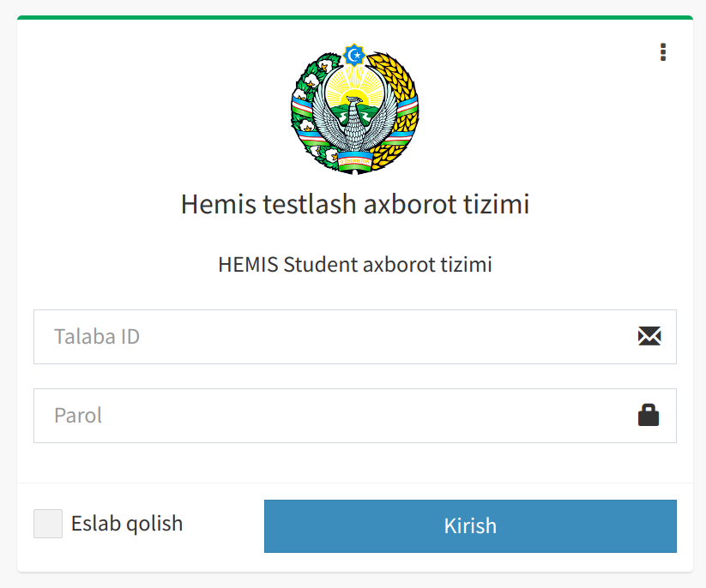The height and width of the screenshot is (588, 706).
Task: Click the Eslab qolish label text
Action: click(128, 524)
